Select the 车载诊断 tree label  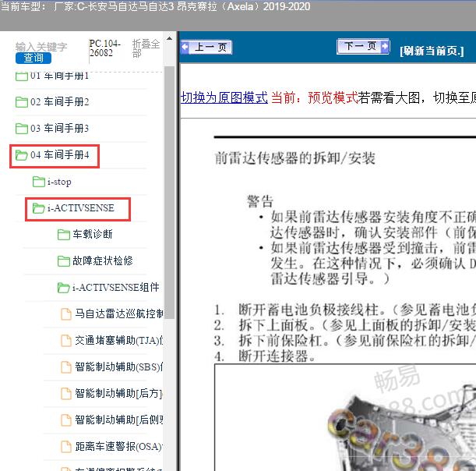click(92, 234)
